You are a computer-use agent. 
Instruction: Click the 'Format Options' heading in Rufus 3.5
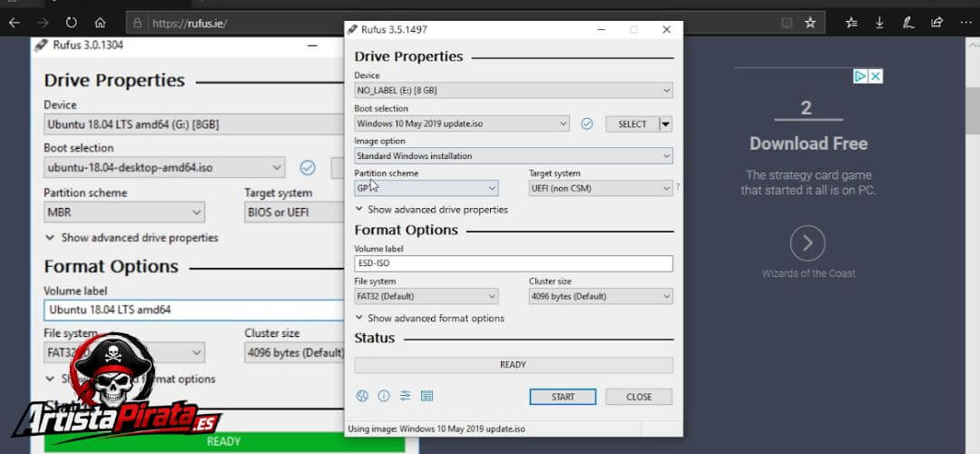coord(407,230)
